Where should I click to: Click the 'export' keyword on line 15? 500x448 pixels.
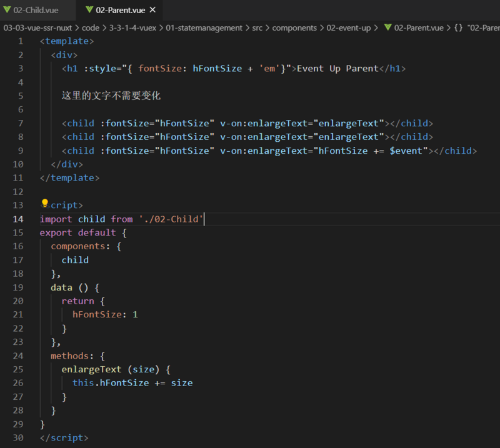[x=56, y=233]
